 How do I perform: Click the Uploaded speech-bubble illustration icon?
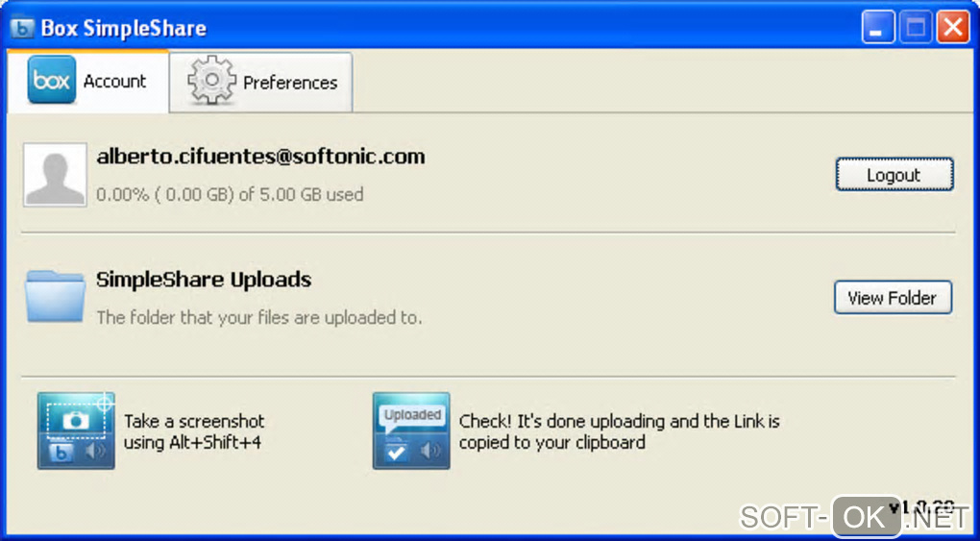tap(411, 430)
